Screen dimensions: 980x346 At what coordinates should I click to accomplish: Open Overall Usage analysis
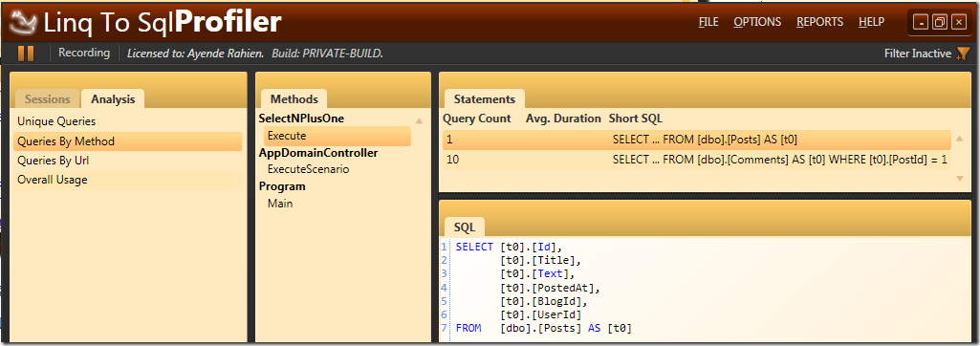[127, 180]
